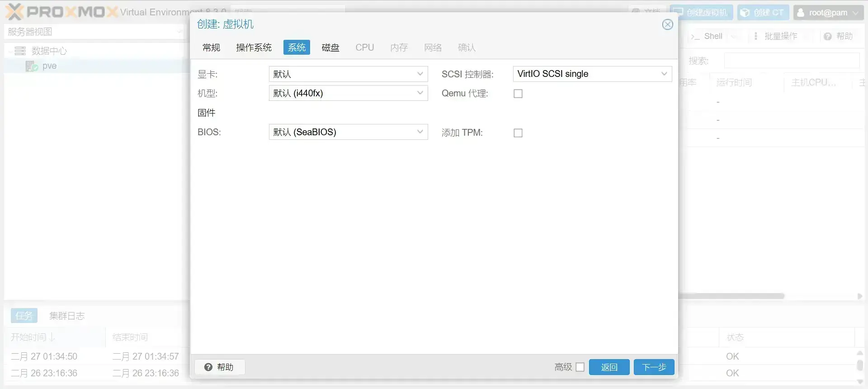Click the Create VM monitor icon

[678, 13]
